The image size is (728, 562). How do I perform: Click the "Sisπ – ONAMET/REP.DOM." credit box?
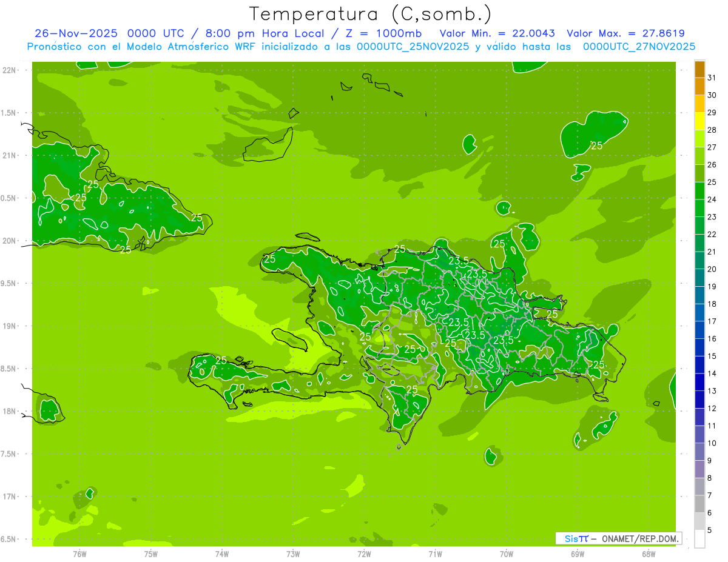618,538
